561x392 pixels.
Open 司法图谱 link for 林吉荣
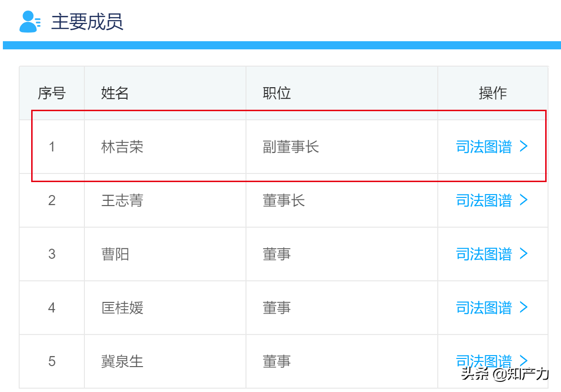(x=484, y=147)
